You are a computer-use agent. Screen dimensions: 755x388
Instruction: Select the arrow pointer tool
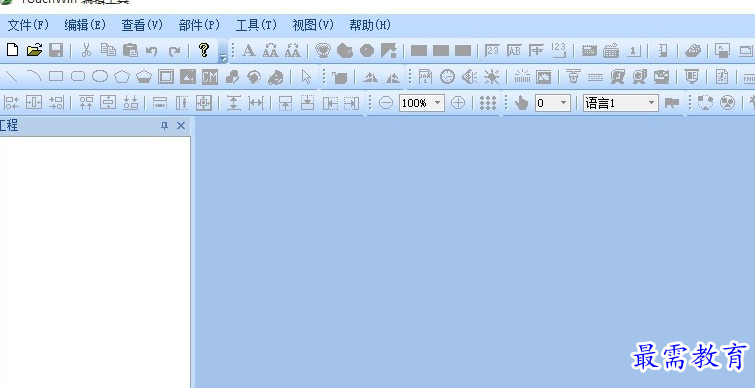point(306,77)
